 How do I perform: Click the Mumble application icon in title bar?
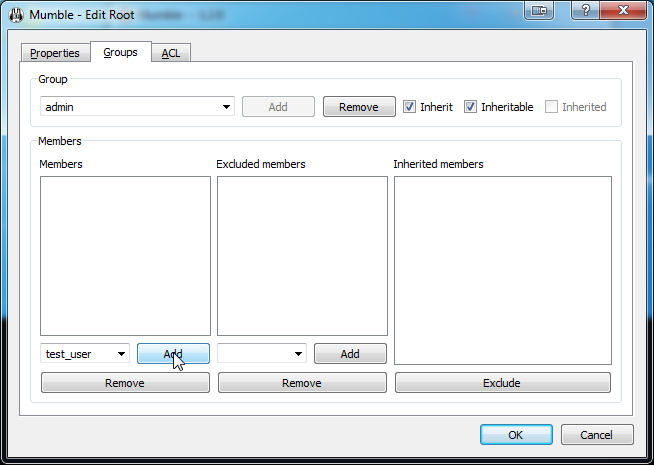(x=16, y=15)
